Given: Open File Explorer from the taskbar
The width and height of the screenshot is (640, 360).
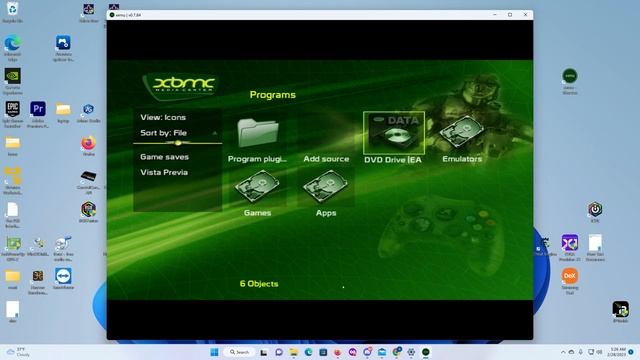Looking at the screenshot, I should [x=293, y=352].
